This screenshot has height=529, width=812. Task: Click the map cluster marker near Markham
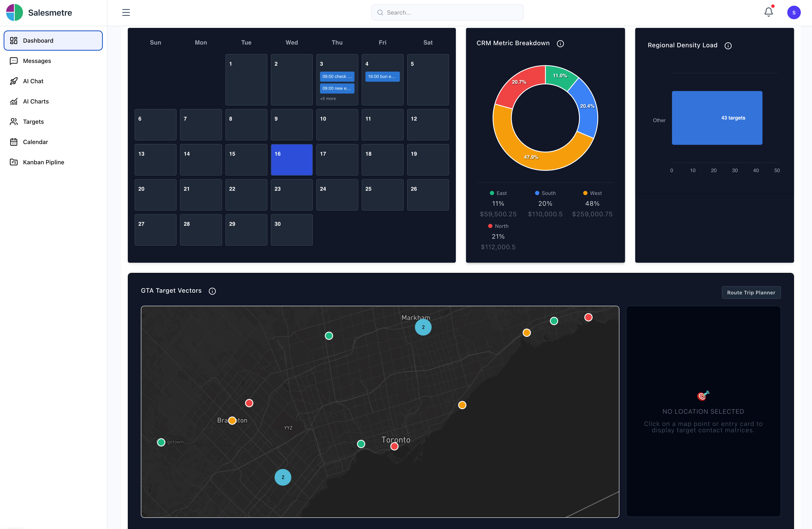click(x=423, y=327)
